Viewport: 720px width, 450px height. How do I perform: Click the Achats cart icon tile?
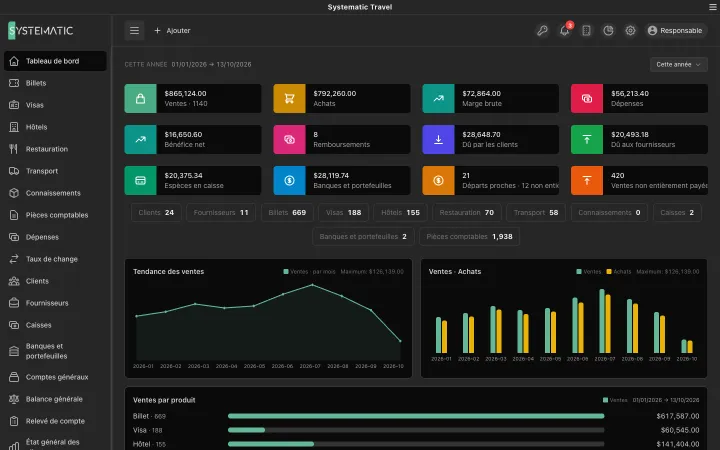tap(289, 98)
